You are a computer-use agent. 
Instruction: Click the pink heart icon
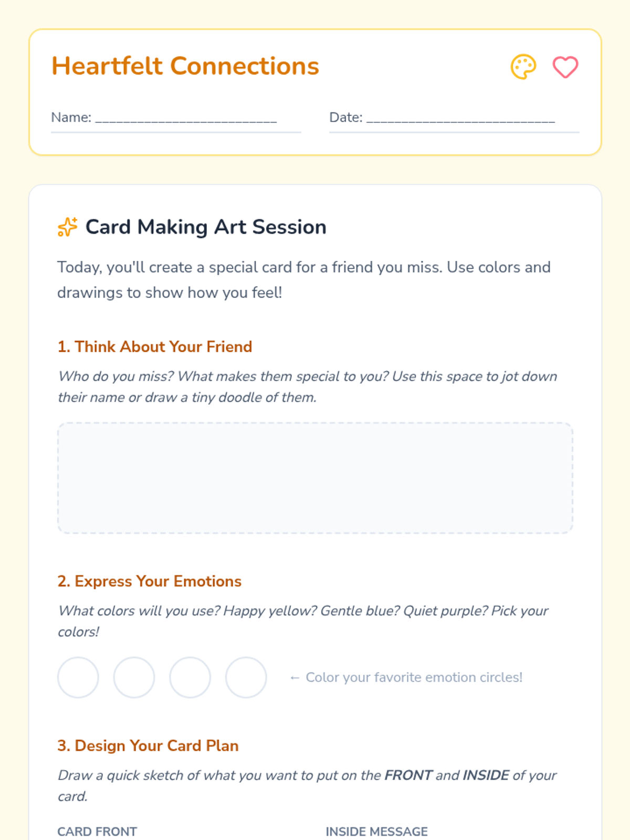[565, 67]
